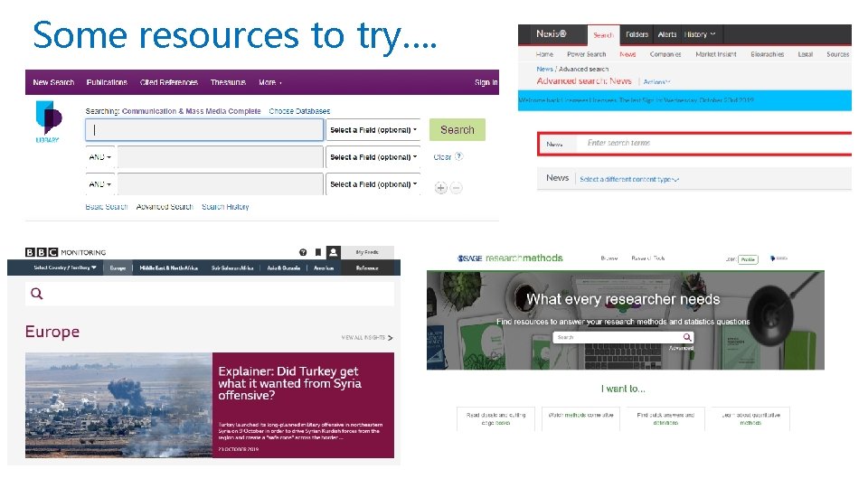The width and height of the screenshot is (868, 488).
Task: Open Thesaurus in EBSCO menu
Action: click(228, 82)
